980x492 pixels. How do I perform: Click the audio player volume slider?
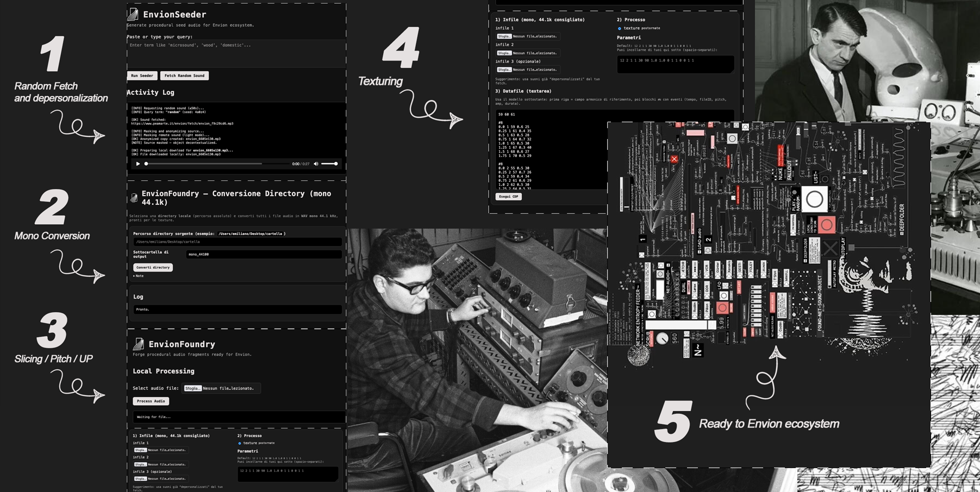[329, 163]
